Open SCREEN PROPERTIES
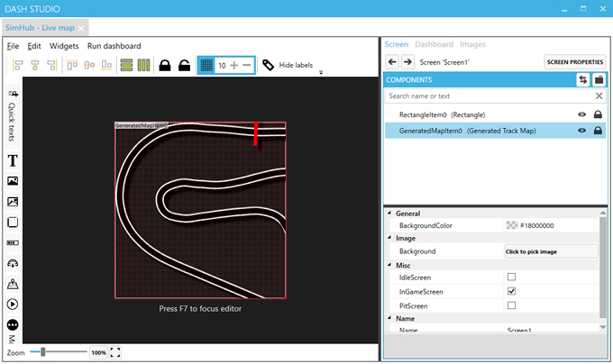 [575, 61]
